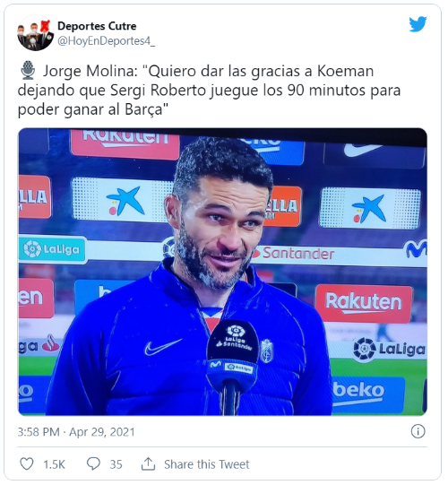Open the embedded interview photo
This screenshot has height=485, width=448.
tap(222, 272)
